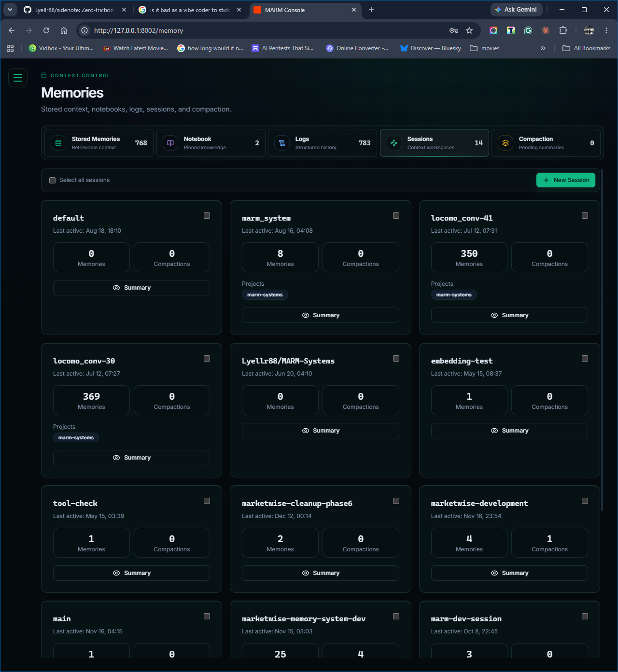View Summary of marketwise-development session

click(509, 573)
